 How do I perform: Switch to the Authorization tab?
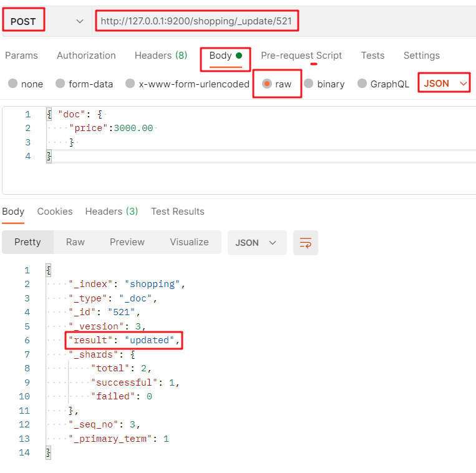click(86, 56)
